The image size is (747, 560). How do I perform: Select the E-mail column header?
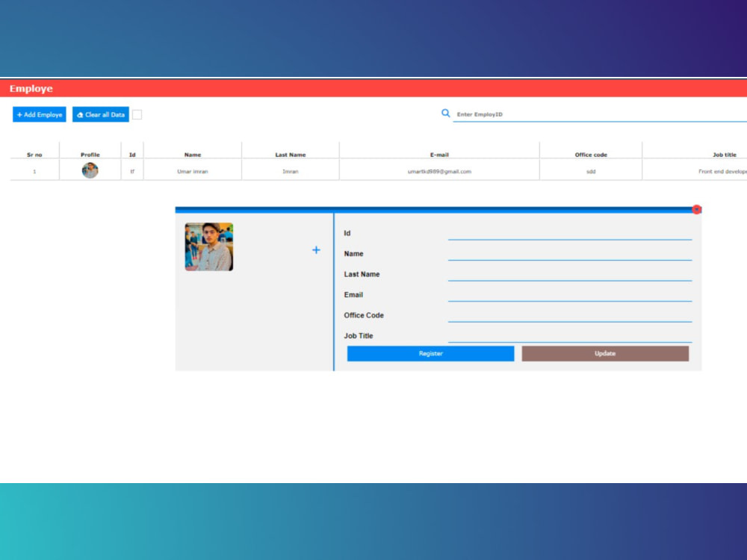coord(439,155)
